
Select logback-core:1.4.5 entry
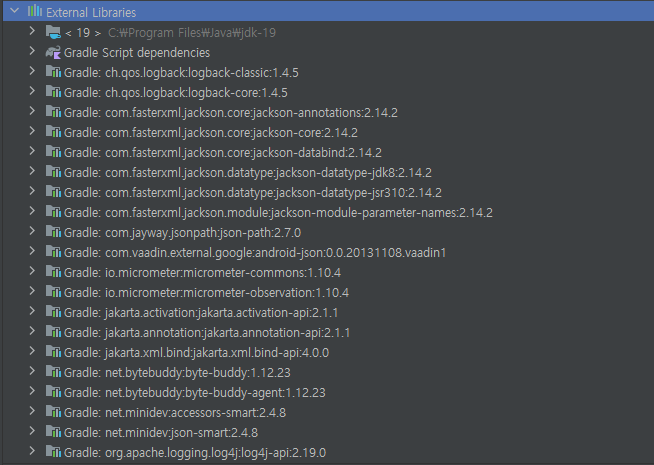pyautogui.click(x=176, y=93)
